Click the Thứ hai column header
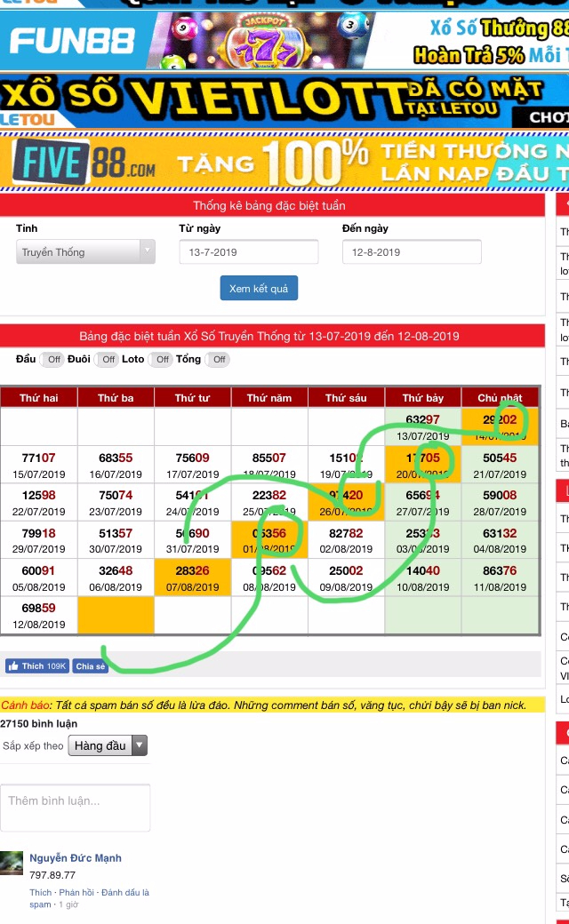 click(x=39, y=398)
